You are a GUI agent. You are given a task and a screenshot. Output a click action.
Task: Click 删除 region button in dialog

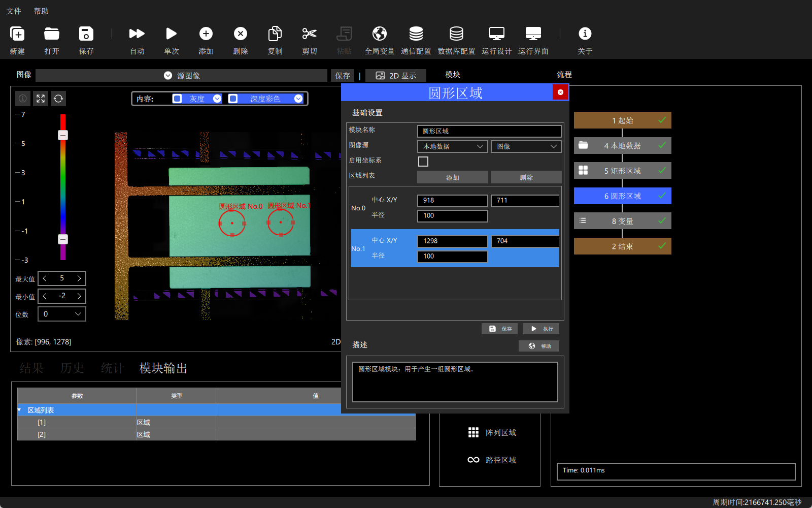(526, 177)
